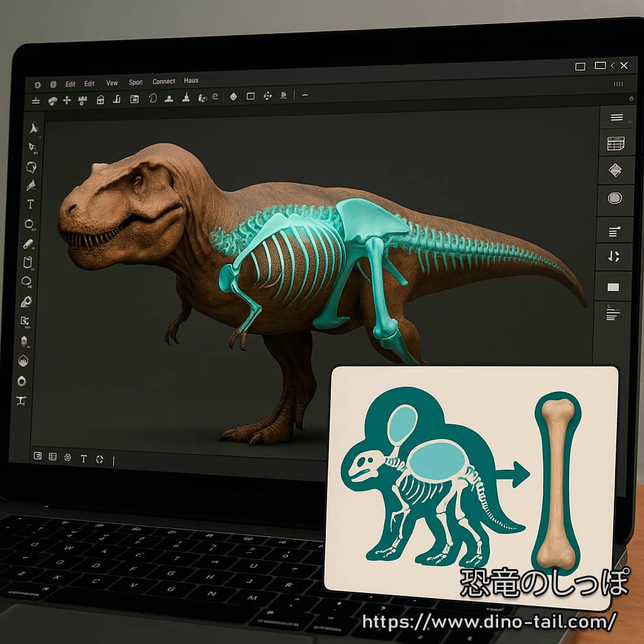Open the Connect menu
Image resolution: width=644 pixels, height=644 pixels.
coord(164,82)
